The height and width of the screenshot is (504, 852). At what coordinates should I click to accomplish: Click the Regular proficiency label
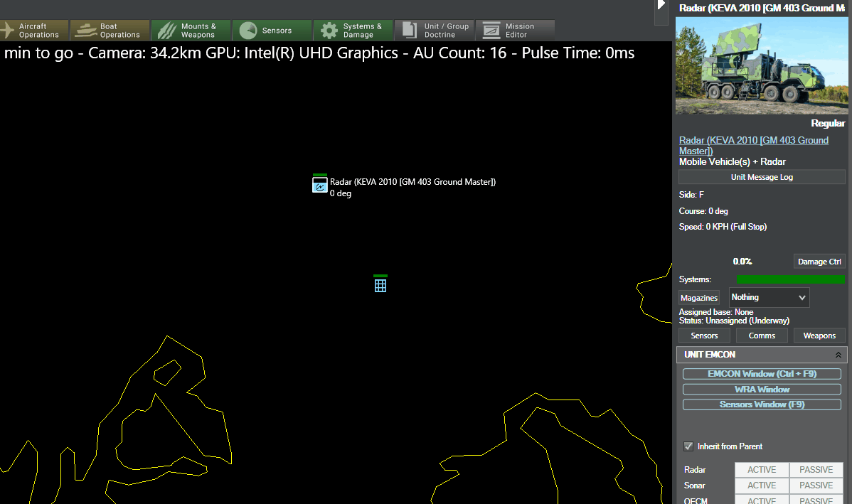[x=828, y=123]
